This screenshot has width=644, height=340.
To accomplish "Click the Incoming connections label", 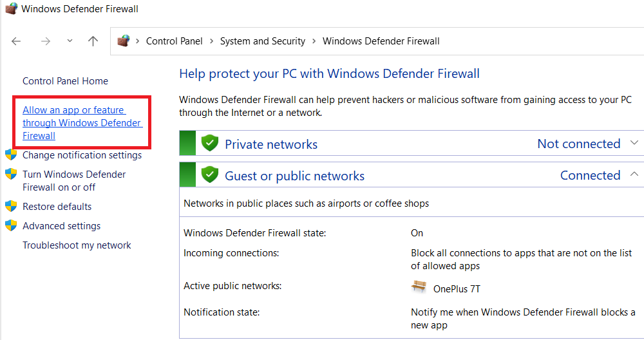I will (231, 253).
